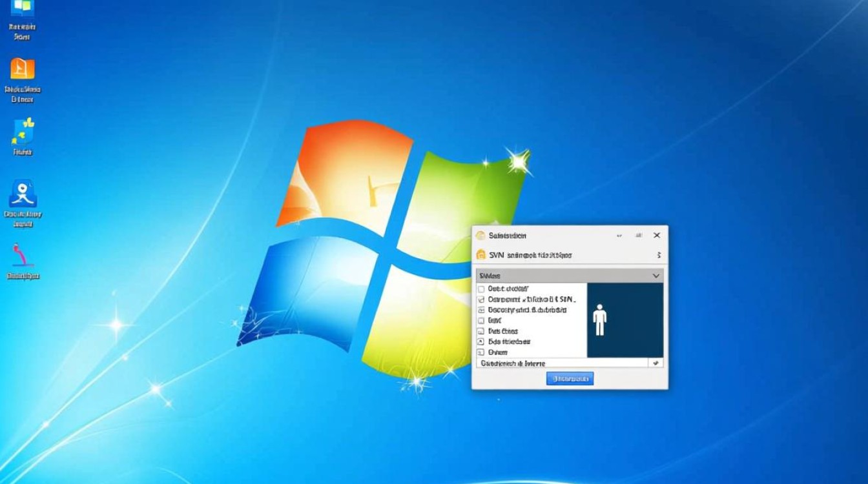Open the pink figurine desktop shortcut
This screenshot has width=868, height=484.
[23, 255]
